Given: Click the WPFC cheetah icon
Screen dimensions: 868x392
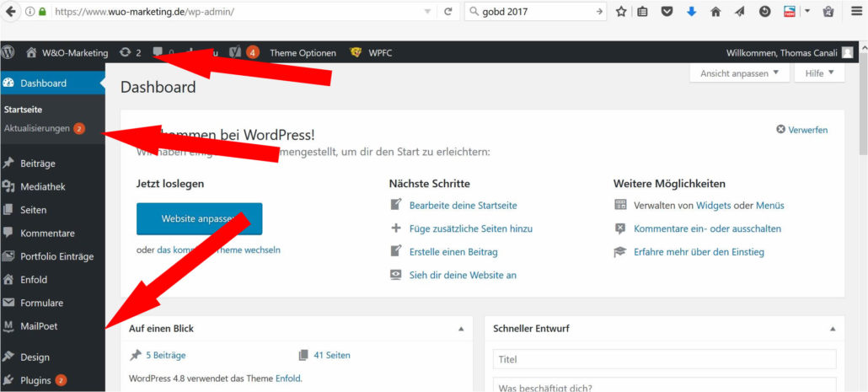Looking at the screenshot, I should pos(356,52).
